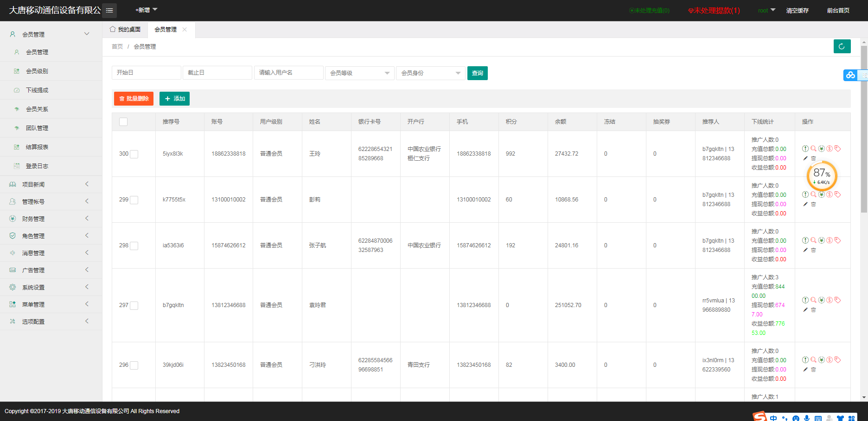Check the checkbox for row 300
Screen dimensions: 868x421
(x=134, y=154)
